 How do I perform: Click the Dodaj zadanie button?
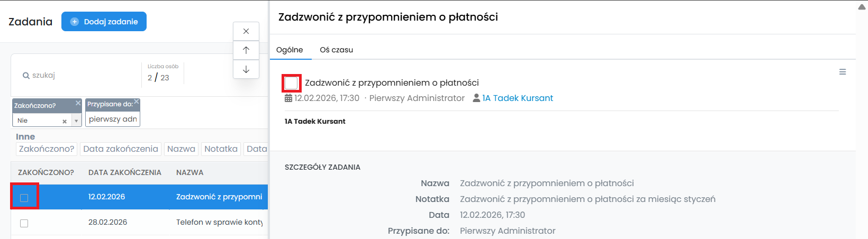click(x=104, y=22)
